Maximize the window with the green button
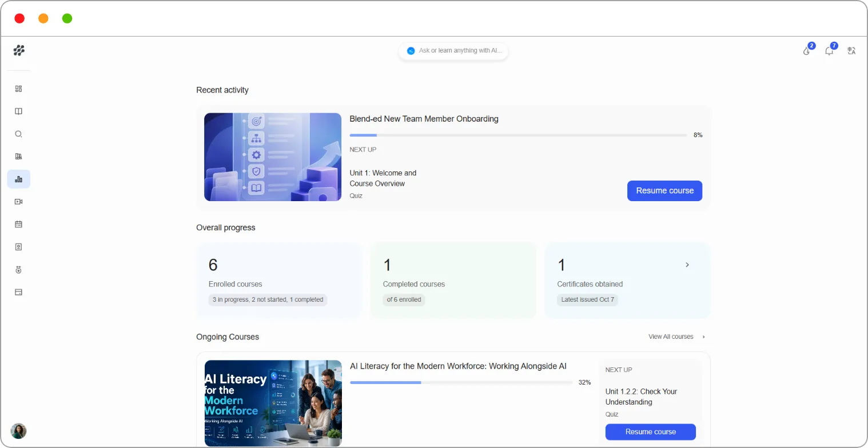 point(67,18)
